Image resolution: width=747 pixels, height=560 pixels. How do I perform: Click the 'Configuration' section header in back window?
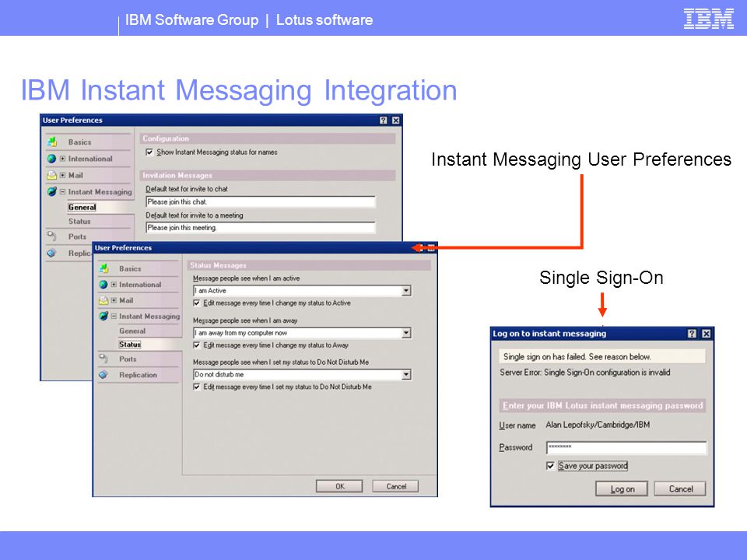(166, 138)
